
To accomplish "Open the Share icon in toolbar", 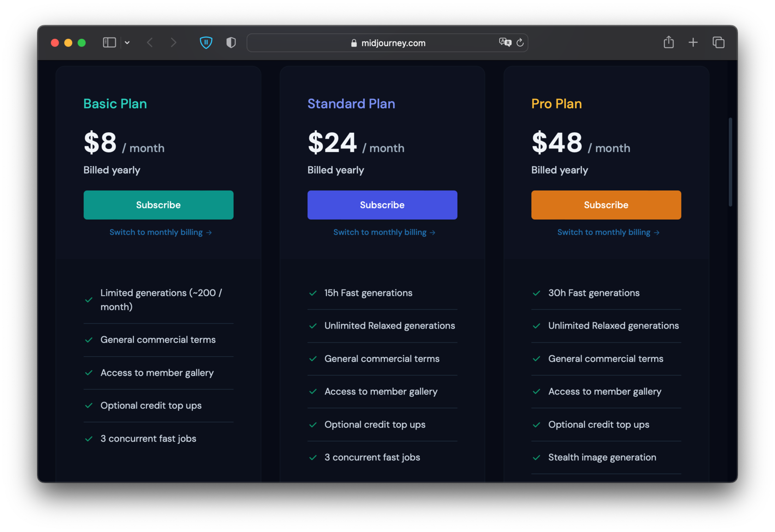I will (668, 42).
